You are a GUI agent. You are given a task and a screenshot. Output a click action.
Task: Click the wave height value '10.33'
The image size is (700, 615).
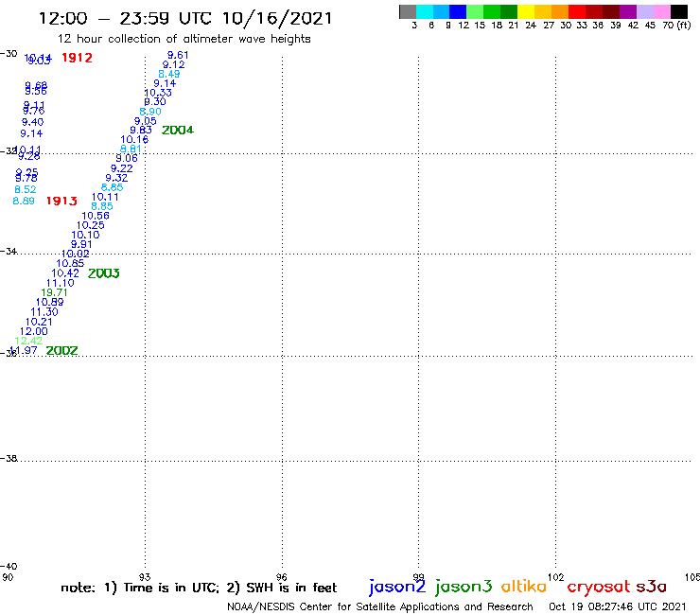point(158,93)
